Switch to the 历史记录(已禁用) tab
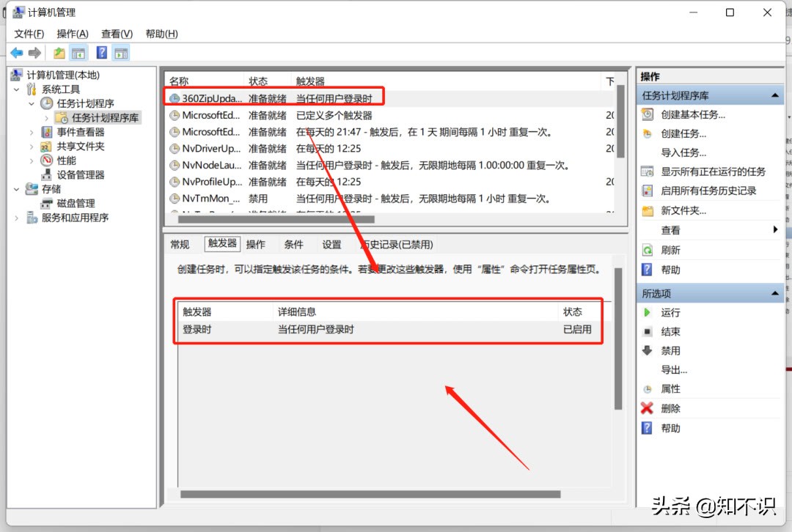 pos(396,244)
